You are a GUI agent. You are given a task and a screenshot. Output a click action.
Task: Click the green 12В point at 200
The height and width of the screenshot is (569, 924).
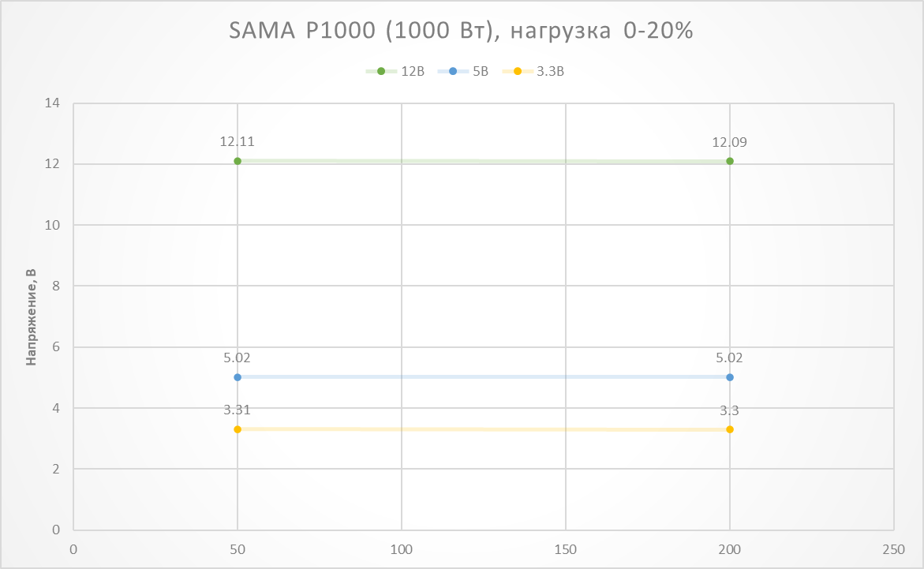pyautogui.click(x=730, y=161)
